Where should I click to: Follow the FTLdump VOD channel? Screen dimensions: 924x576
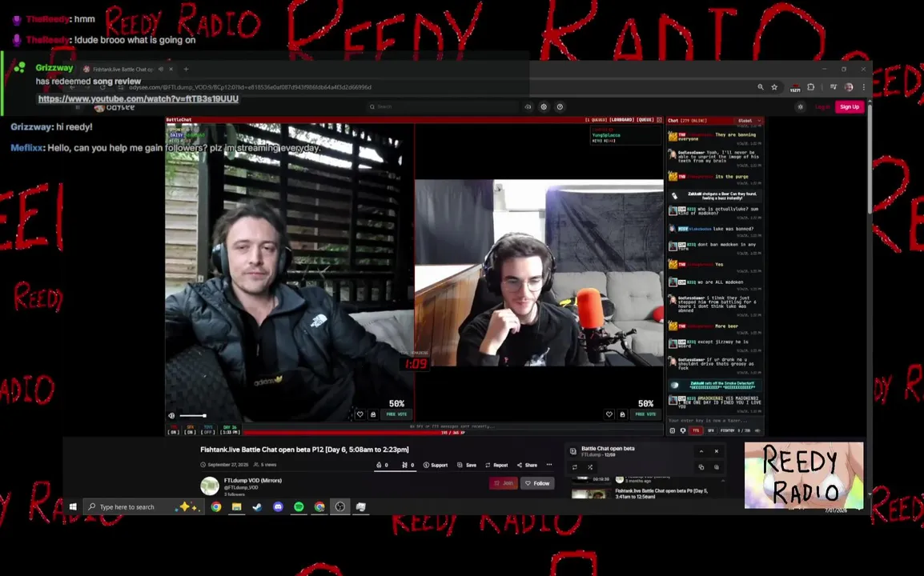tap(537, 483)
